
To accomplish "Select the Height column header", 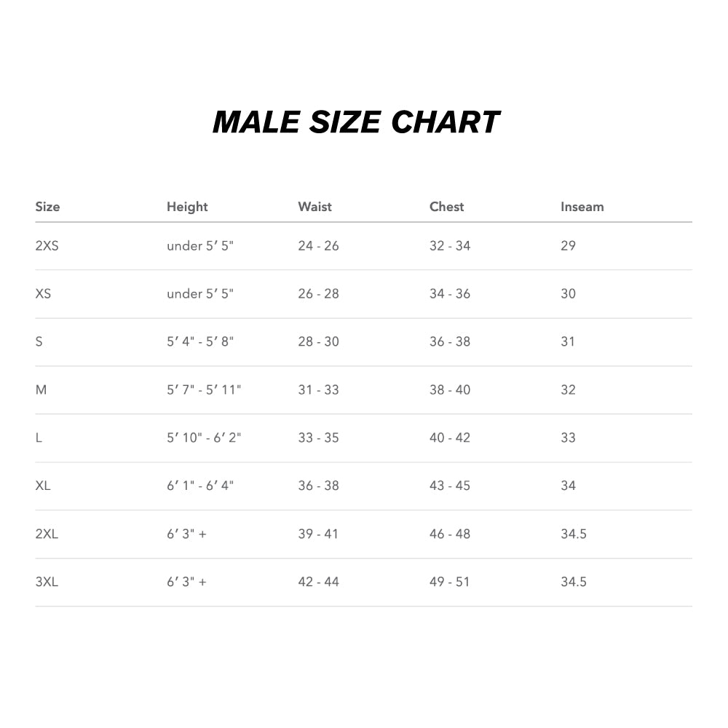I will [187, 207].
